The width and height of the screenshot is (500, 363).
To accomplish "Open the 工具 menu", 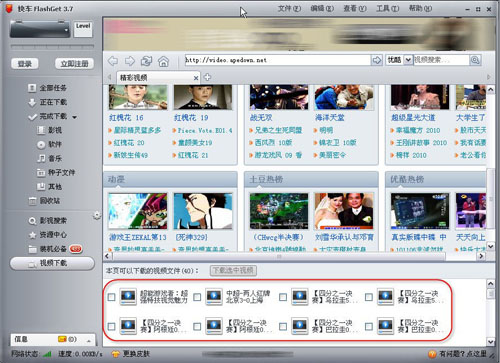I will click(x=388, y=8).
